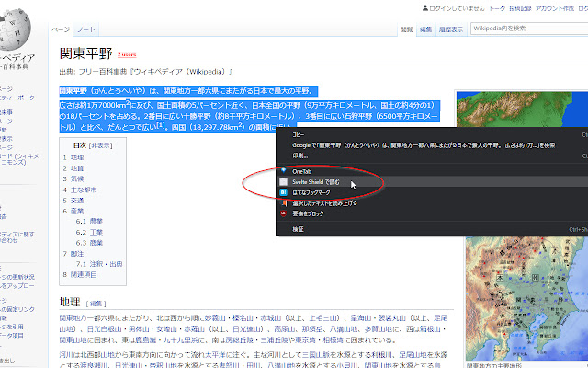The image size is (588, 368).
Task: Click the 日光白根山 link
Action: [x=104, y=329]
